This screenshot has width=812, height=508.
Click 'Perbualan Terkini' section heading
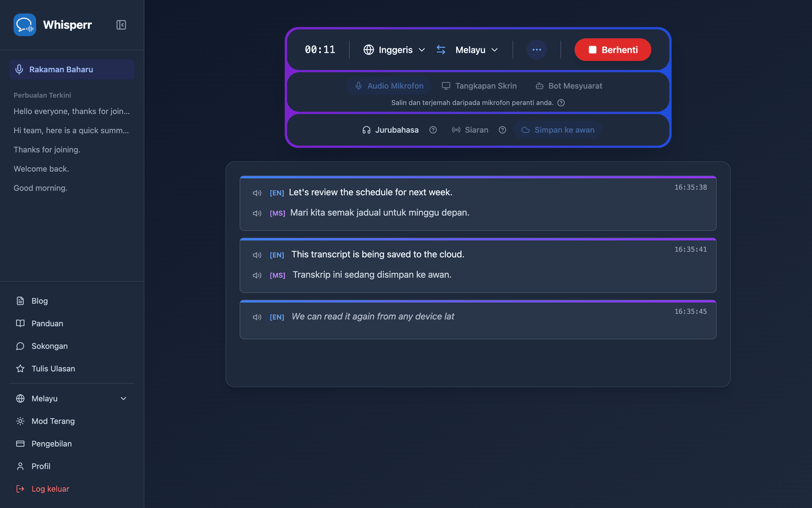42,95
